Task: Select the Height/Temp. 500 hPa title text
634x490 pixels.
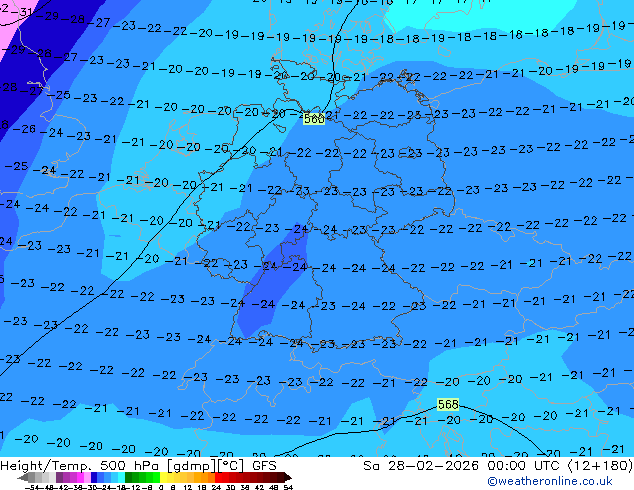Action: 82,465
